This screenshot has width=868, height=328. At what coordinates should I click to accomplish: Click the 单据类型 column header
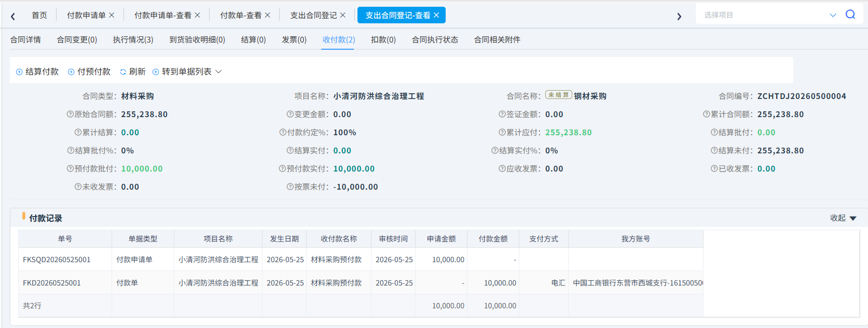click(143, 239)
